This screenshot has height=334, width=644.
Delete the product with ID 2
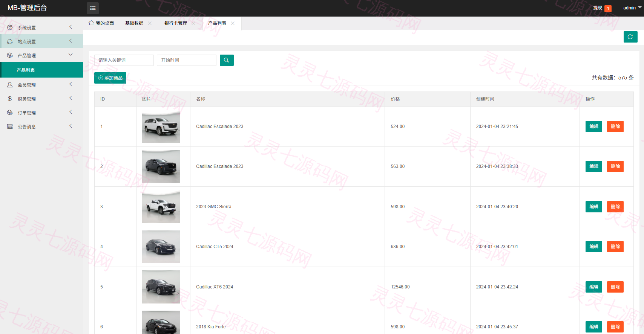pyautogui.click(x=615, y=166)
